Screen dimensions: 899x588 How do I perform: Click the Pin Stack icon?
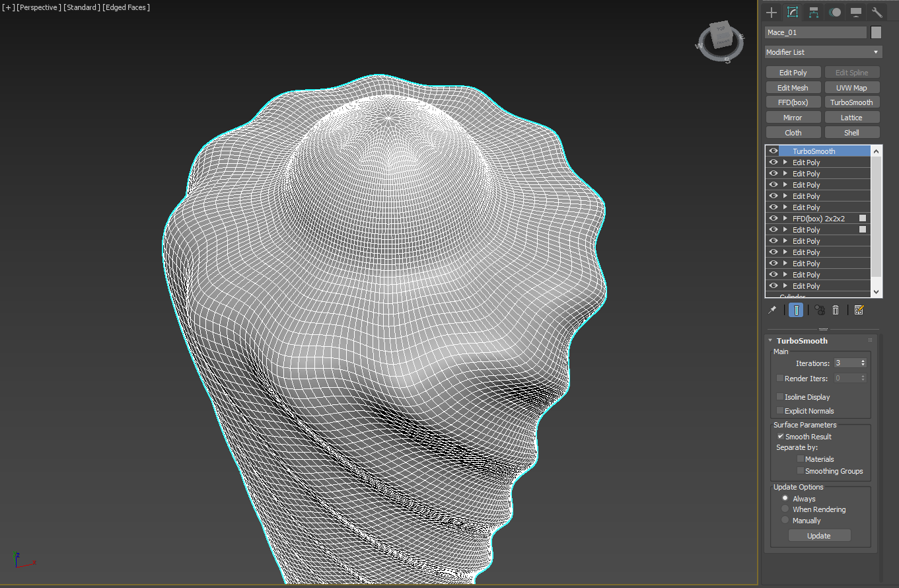772,310
